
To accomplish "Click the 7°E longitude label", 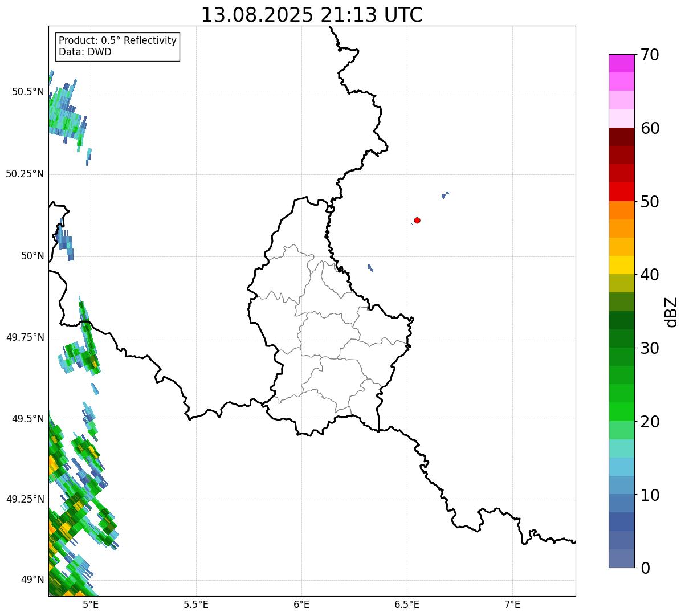I will 512,605.
